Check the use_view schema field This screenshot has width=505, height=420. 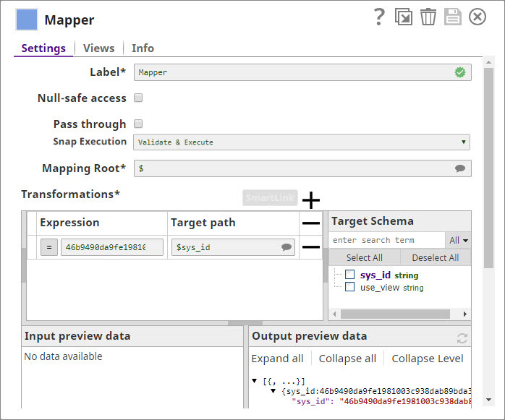[x=349, y=287]
